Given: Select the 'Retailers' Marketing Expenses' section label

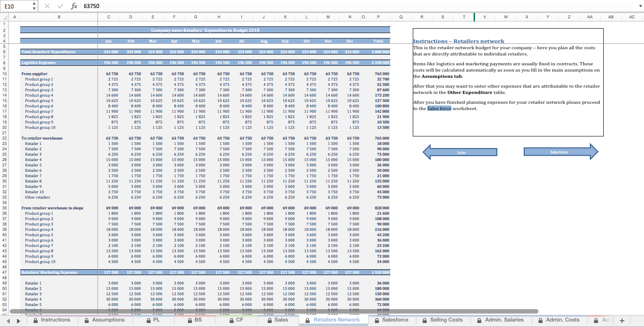Looking at the screenshot, I should click(x=59, y=272).
